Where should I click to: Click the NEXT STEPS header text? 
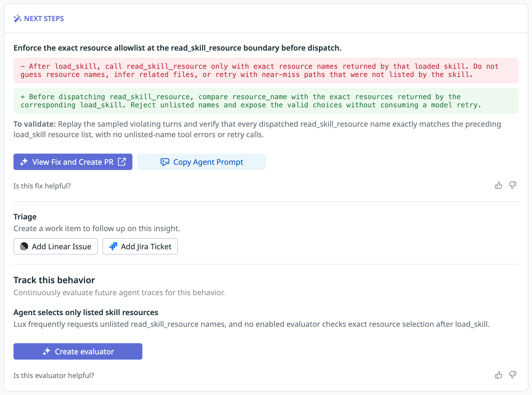44,18
